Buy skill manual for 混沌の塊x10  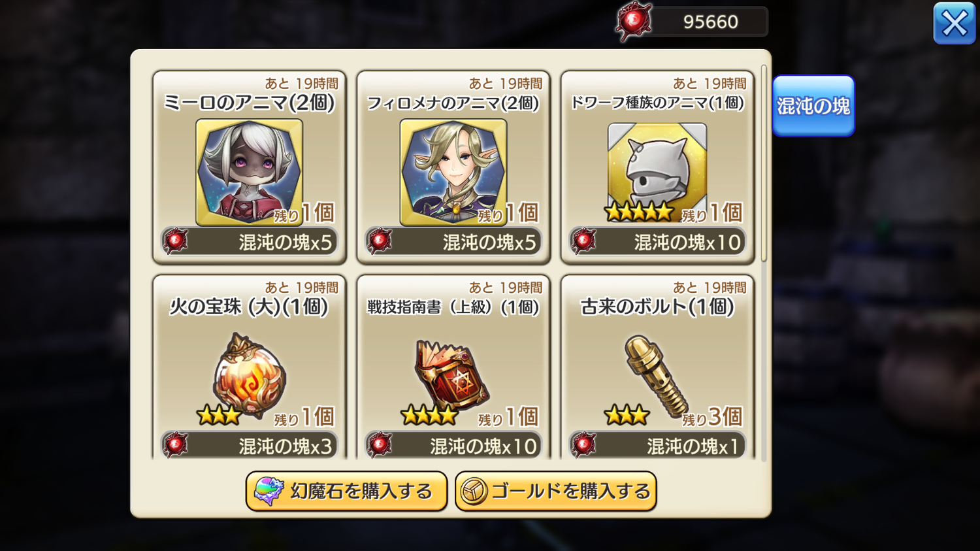[x=453, y=445]
